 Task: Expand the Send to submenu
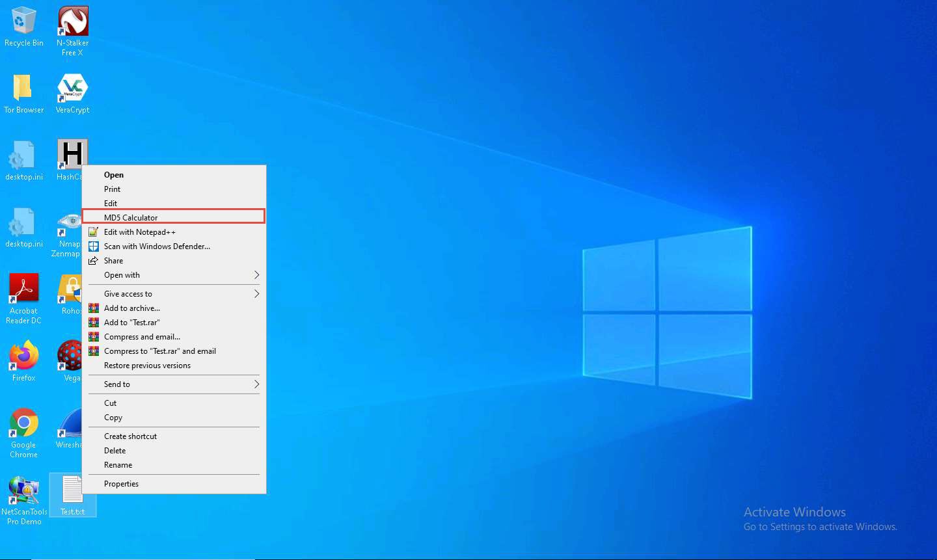pos(256,384)
